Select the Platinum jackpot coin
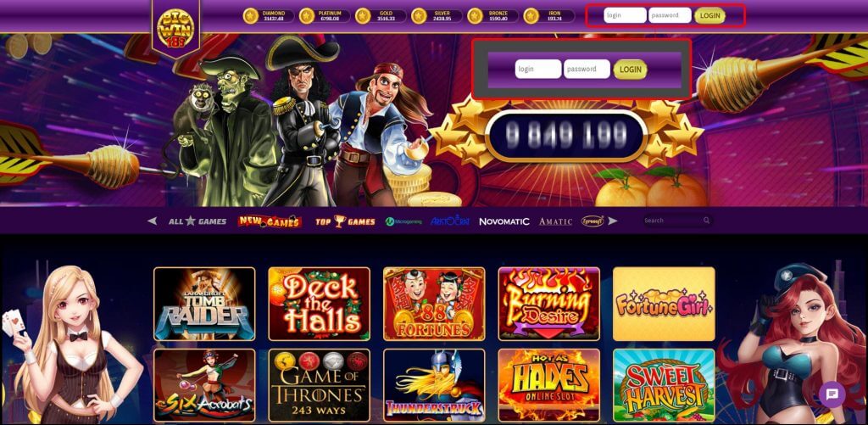Screen dimensions: 868x425 tap(307, 15)
